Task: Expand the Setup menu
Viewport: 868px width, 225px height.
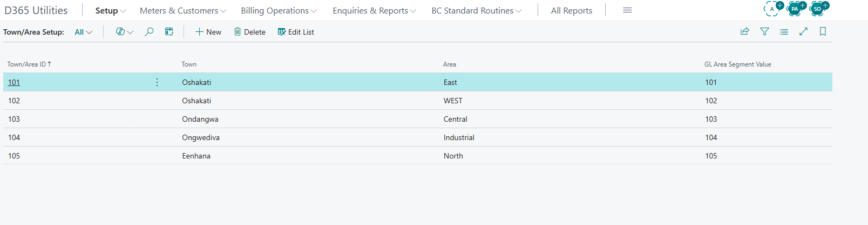Action: point(111,10)
